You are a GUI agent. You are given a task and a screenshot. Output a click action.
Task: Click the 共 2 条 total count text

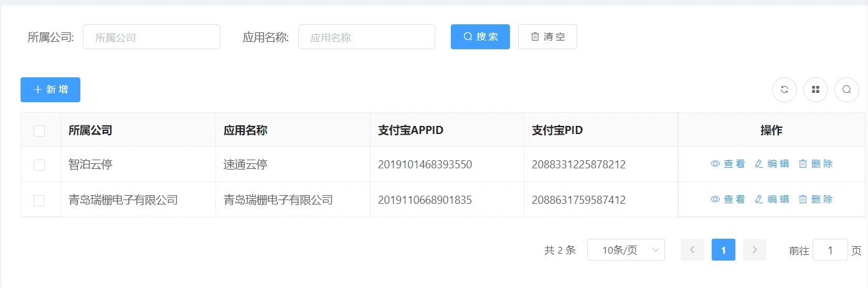point(560,250)
